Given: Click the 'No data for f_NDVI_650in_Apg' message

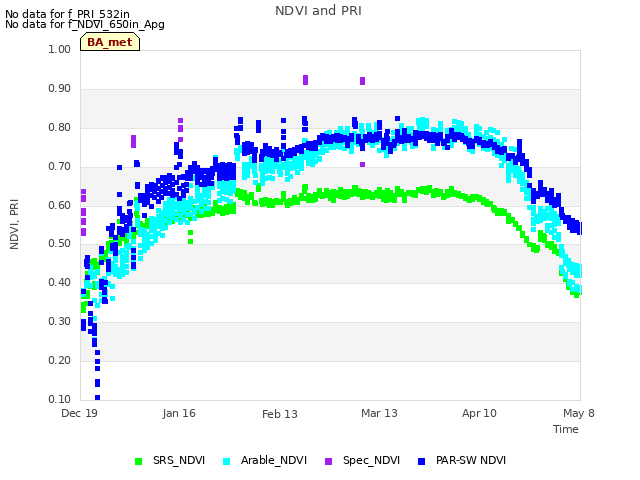Looking at the screenshot, I should [85, 25].
